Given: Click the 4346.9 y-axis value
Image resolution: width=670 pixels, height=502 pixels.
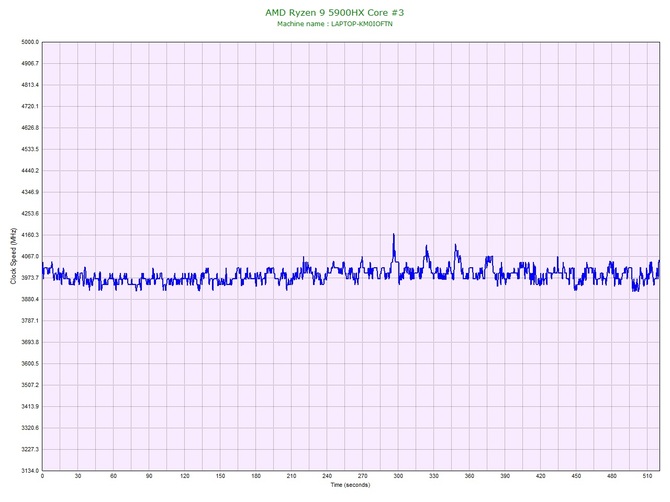Looking at the screenshot, I should click(30, 192).
